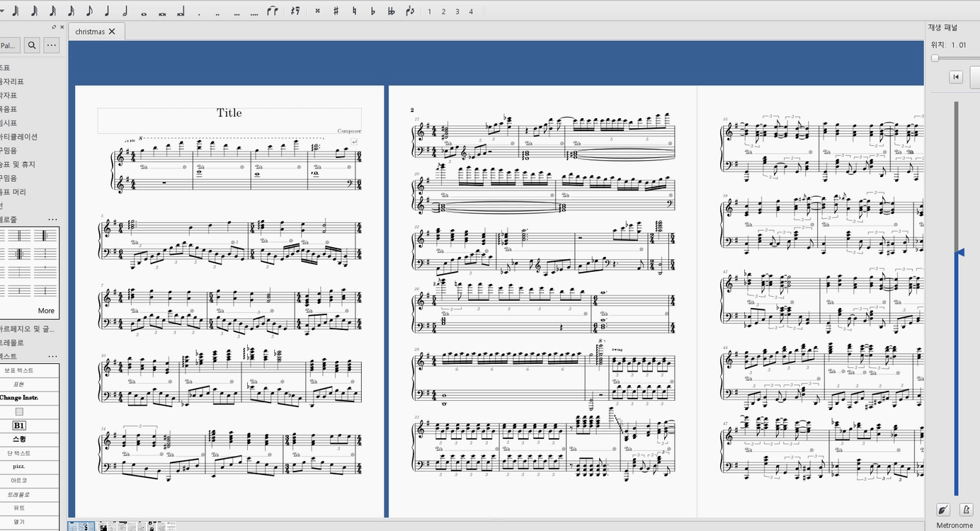Viewport: 980px width, 531px height.
Task: Expand the 음표 머리 palette
Action: click(13, 192)
